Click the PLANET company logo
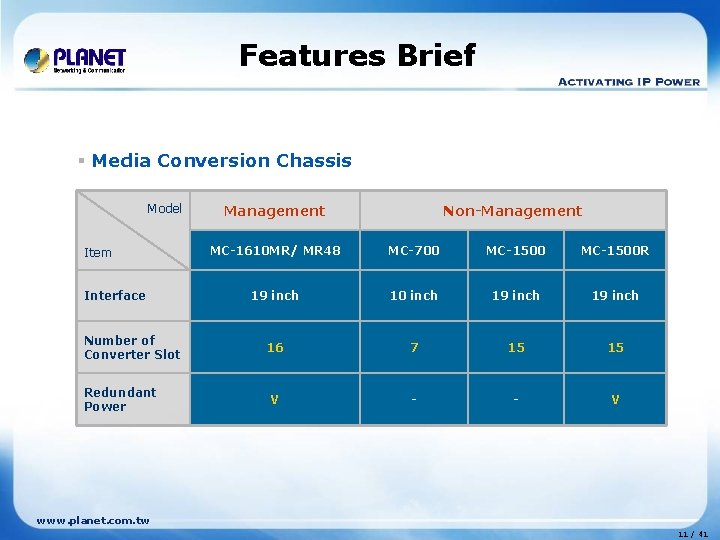 pyautogui.click(x=75, y=61)
